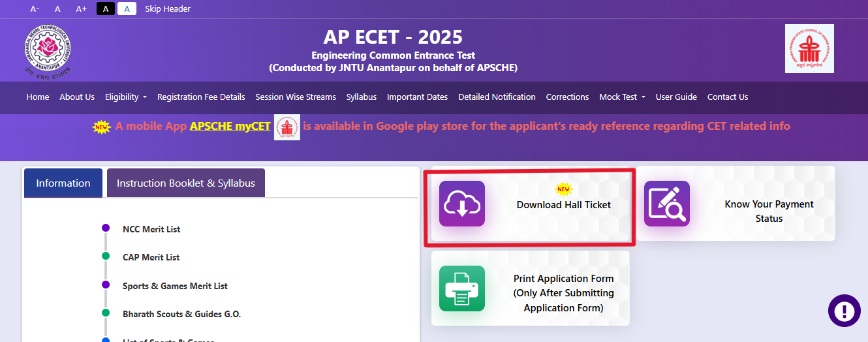
Task: Switch to black high-contrast theme A
Action: 106,8
